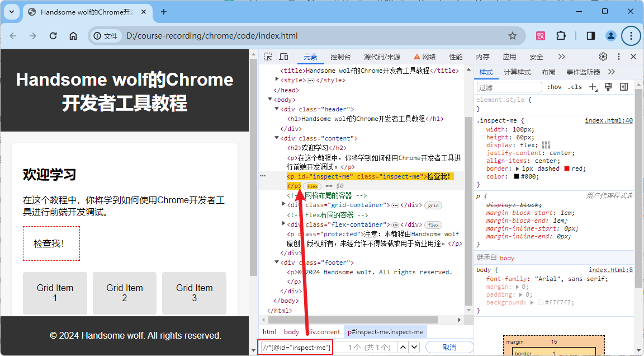The image size is (644, 356).
Task: Collapse the div class footer node
Action: click(x=277, y=262)
